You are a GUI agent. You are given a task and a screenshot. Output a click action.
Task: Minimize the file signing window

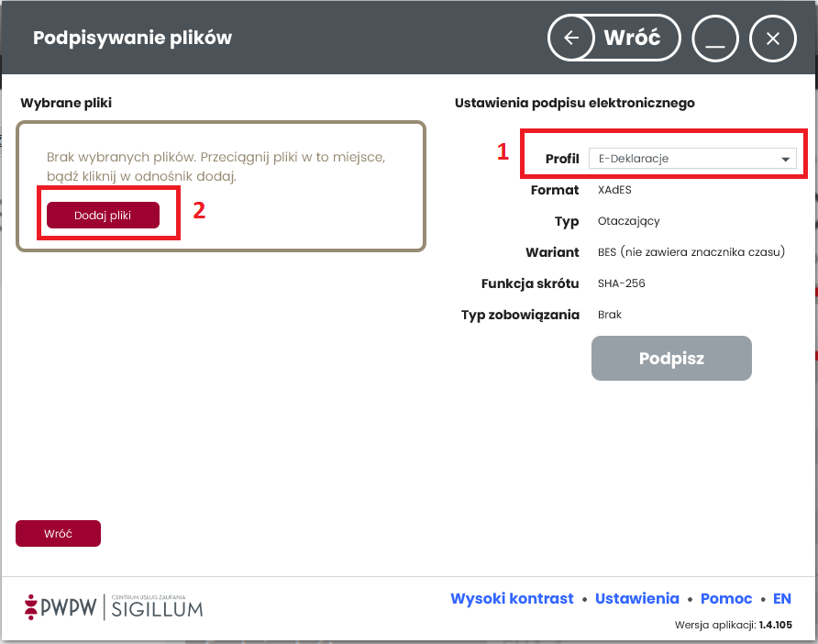click(x=716, y=38)
